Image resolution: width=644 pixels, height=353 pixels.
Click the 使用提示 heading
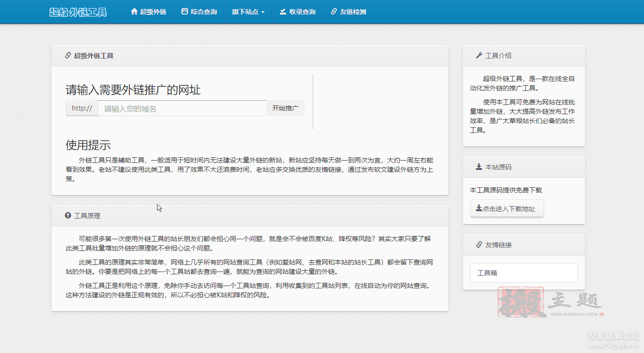pyautogui.click(x=88, y=145)
